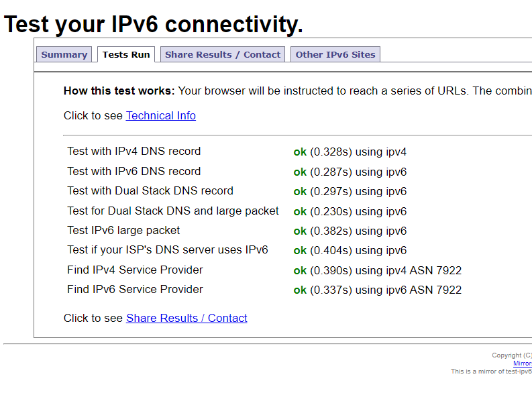
Task: Click the "Test your IPv6 connectivity" heading
Action: 154,24
